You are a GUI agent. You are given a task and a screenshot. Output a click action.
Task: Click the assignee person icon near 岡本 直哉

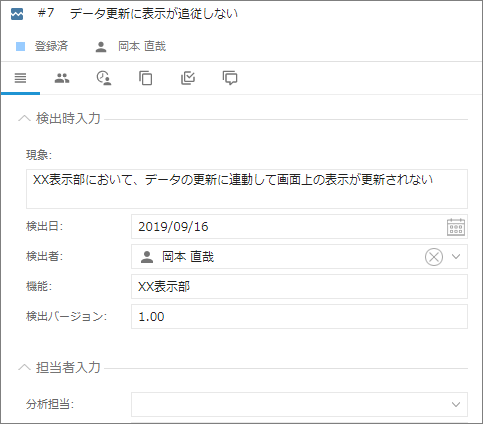click(x=101, y=47)
